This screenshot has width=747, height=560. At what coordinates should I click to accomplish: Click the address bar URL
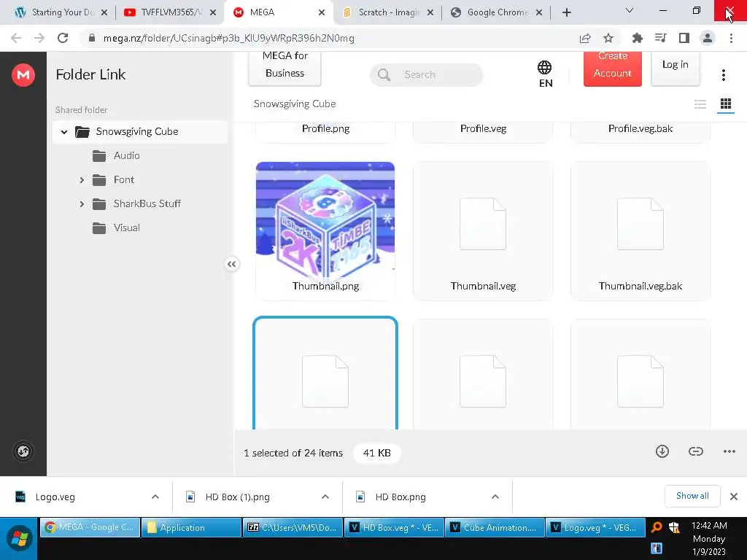coord(228,38)
